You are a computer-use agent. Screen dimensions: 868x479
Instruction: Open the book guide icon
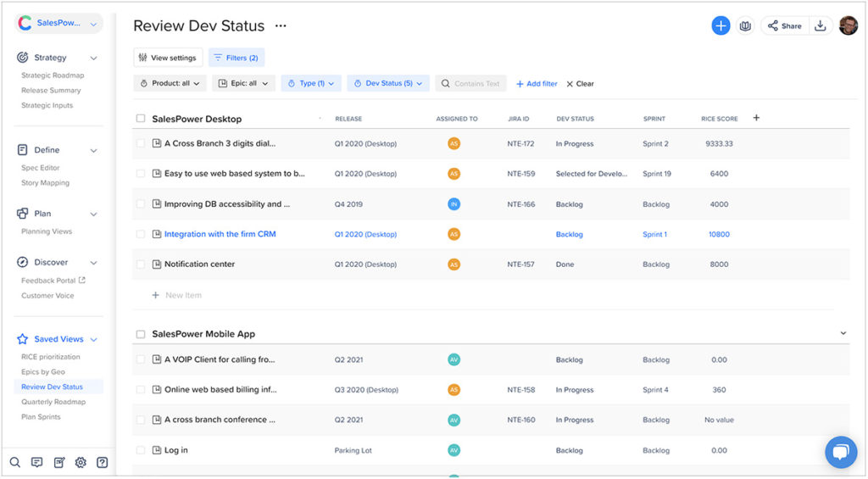[x=745, y=25]
